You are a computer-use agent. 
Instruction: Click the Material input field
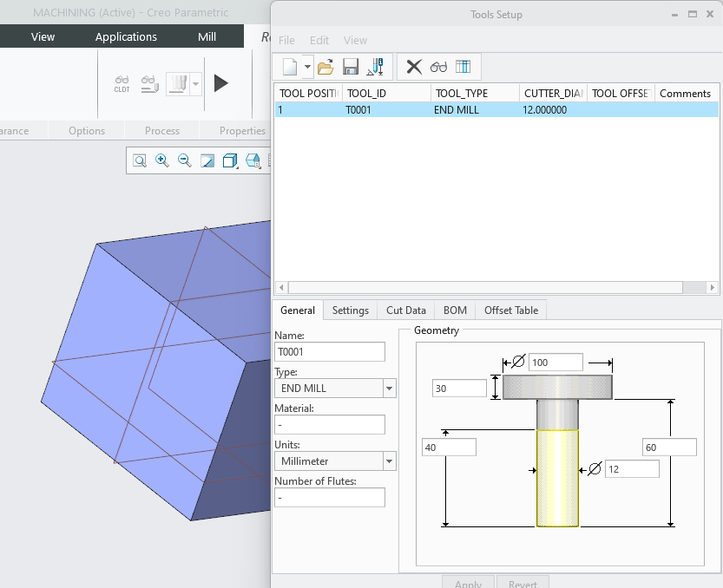click(330, 425)
